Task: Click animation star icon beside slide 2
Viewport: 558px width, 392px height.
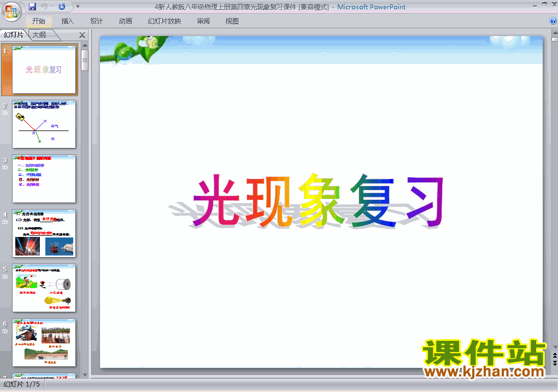Action: click(x=5, y=112)
